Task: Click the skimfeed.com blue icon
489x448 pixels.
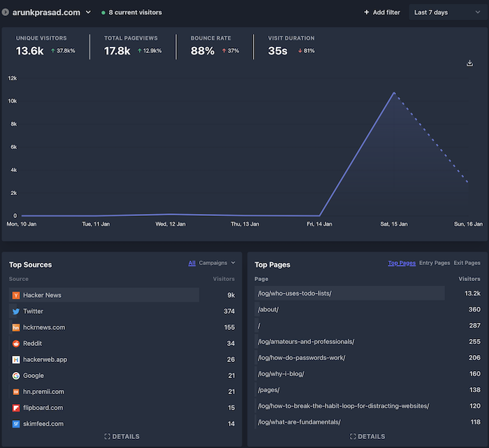Action: click(x=16, y=424)
